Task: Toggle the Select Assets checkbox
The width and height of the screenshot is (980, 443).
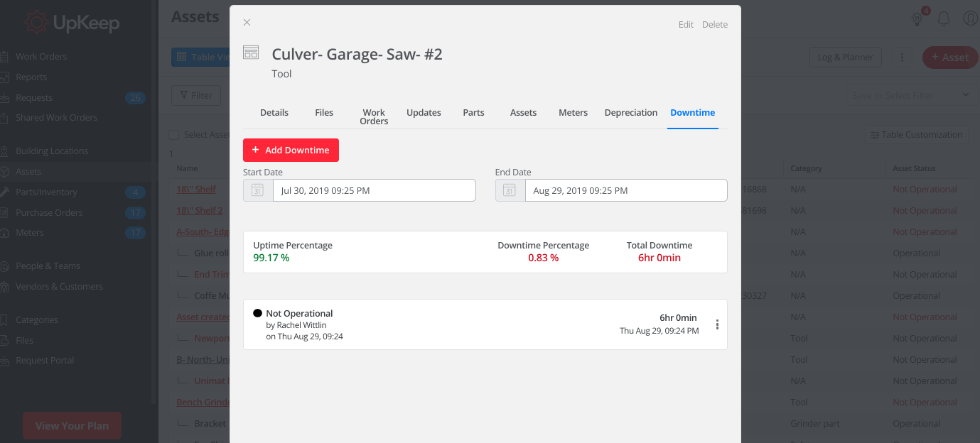Action: click(x=173, y=135)
